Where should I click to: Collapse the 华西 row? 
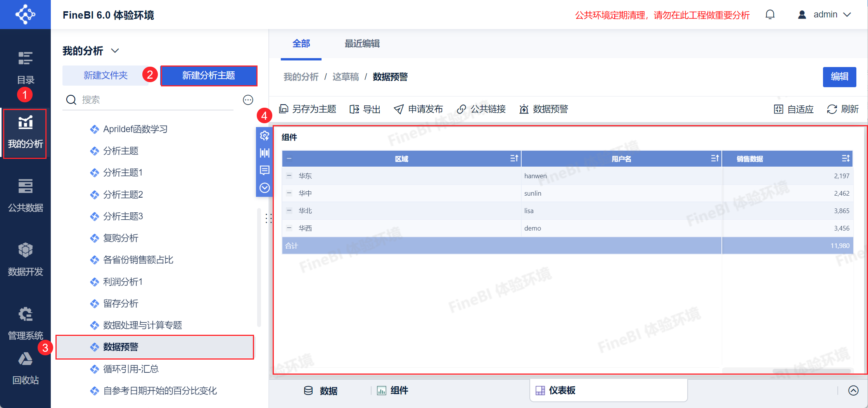(289, 228)
